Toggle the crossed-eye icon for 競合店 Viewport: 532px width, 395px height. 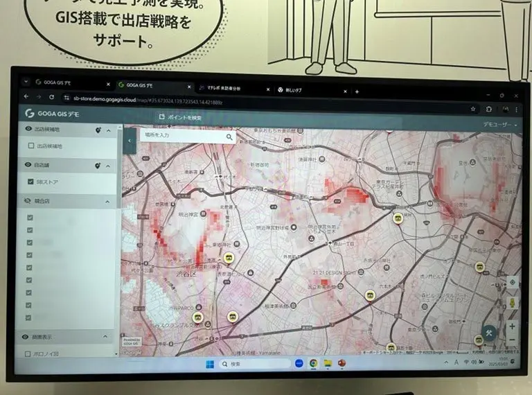coord(28,201)
